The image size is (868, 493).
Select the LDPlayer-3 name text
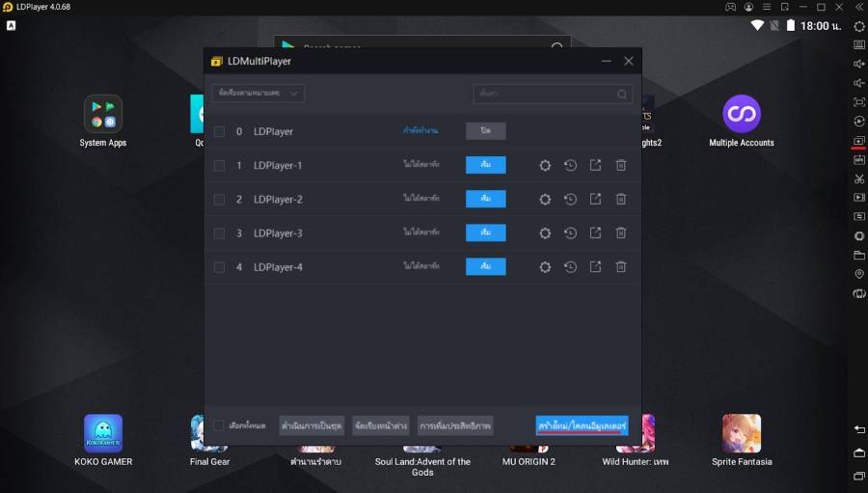pyautogui.click(x=278, y=233)
